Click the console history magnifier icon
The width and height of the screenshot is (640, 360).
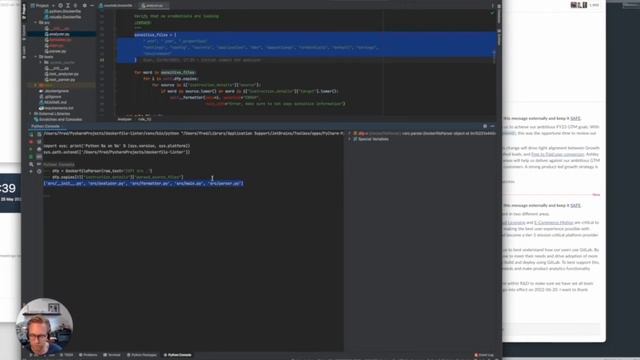[31, 164]
